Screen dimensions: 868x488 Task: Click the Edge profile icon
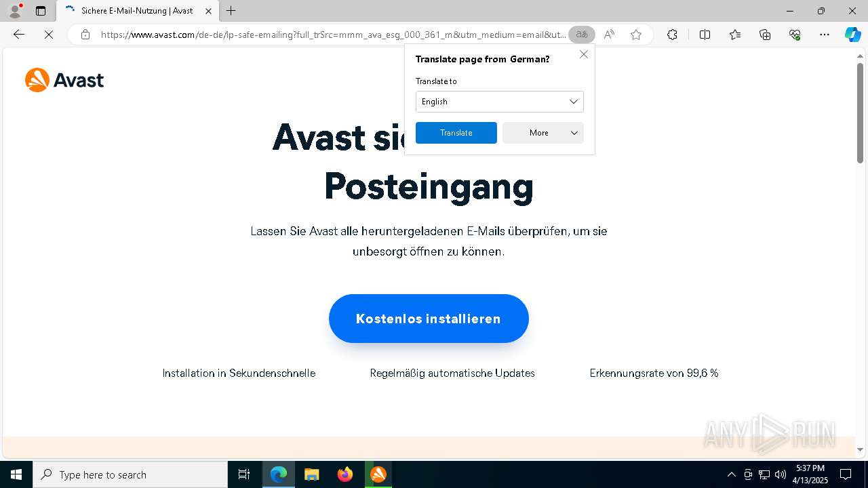pyautogui.click(x=14, y=11)
